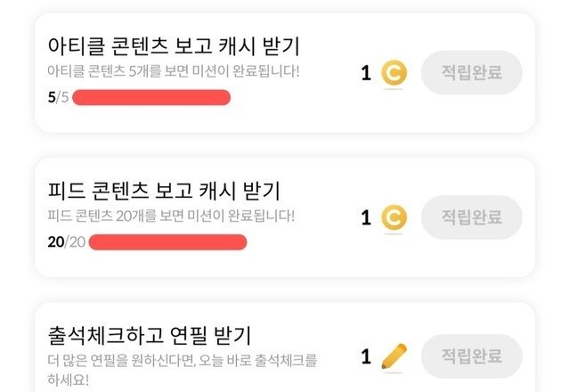Tap reward amount 1 beside the pencil
This screenshot has height=392, width=570.
366,356
